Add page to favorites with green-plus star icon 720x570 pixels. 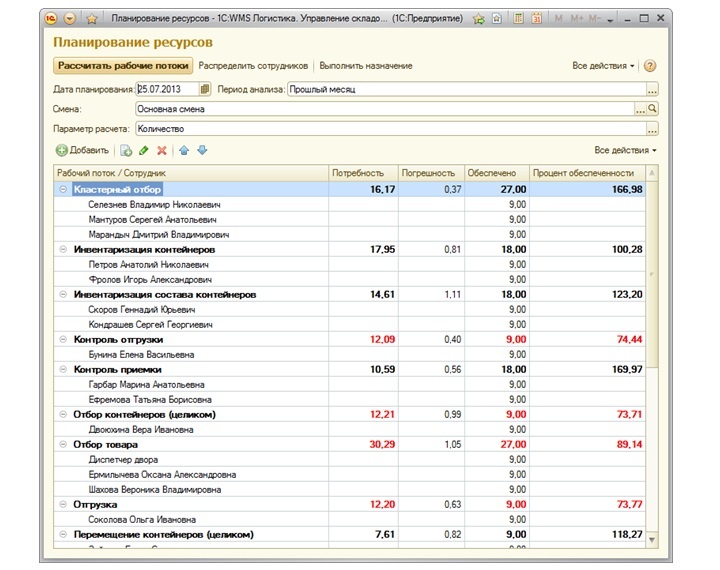click(478, 18)
